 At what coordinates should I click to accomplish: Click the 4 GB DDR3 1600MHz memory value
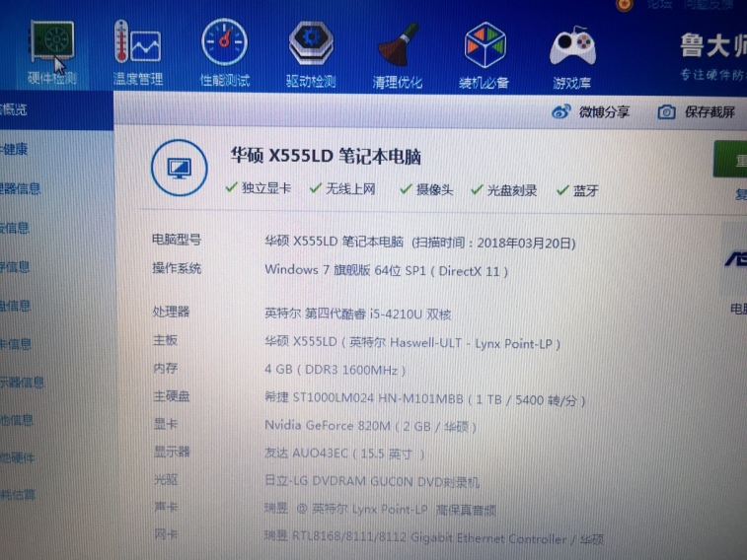335,370
